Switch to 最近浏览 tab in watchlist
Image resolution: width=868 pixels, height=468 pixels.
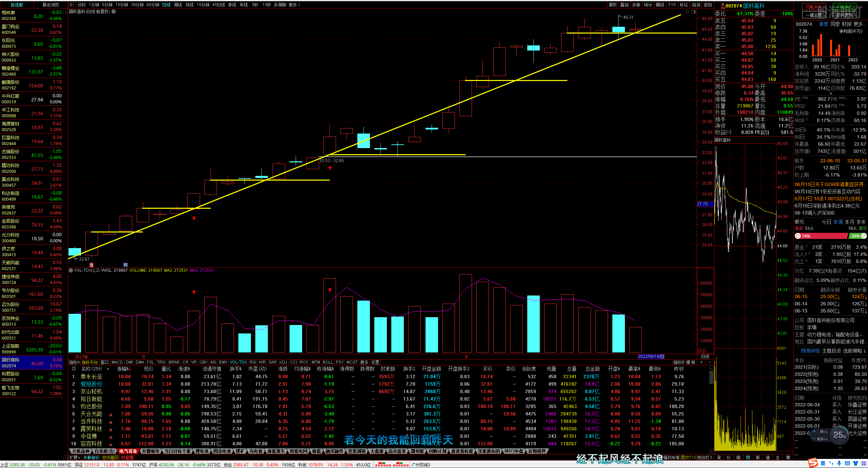point(51,5)
